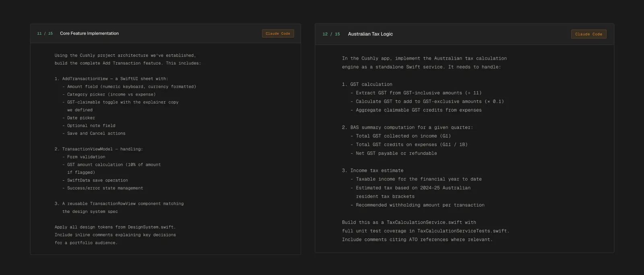Viewport: 644px width, 275px height.
Task: Click '2. BAS summary computation for a given quarter:' heading
Action: 407,127
